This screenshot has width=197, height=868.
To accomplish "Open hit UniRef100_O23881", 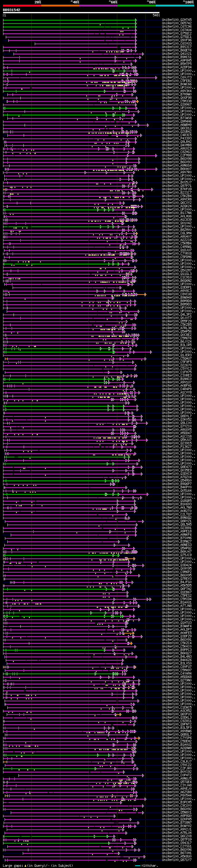I will point(177,528).
